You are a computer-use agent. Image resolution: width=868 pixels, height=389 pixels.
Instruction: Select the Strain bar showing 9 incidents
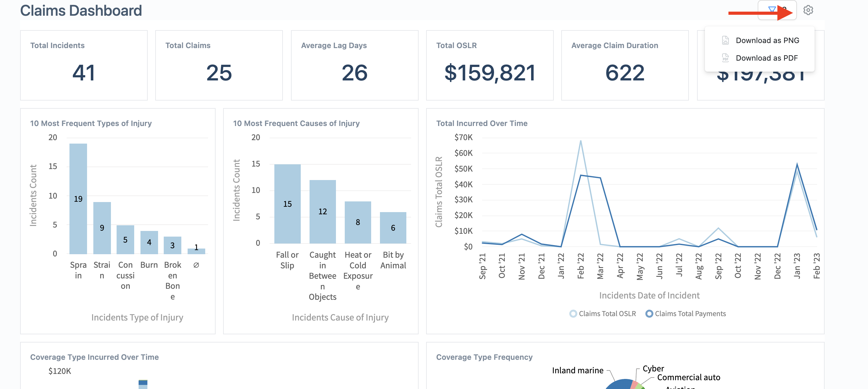pyautogui.click(x=102, y=228)
